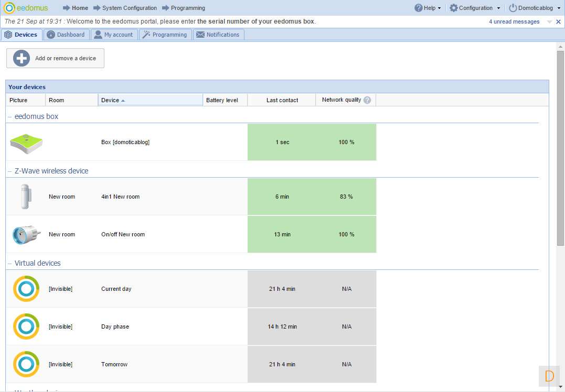Switch to the Dashboard tab
Image resolution: width=565 pixels, height=392 pixels.
tap(66, 35)
